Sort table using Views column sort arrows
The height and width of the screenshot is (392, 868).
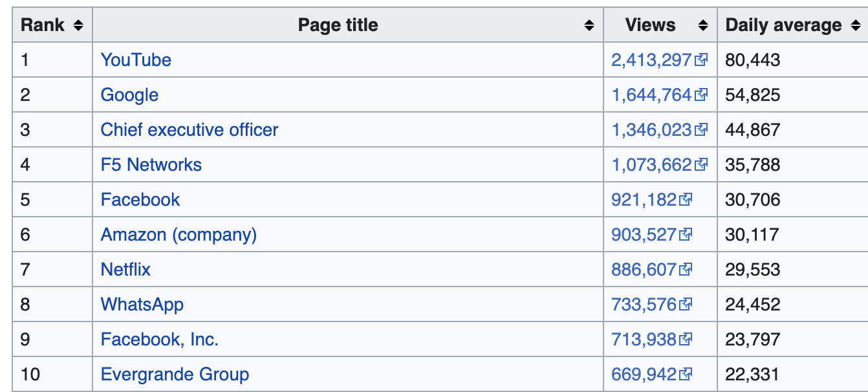(x=703, y=25)
